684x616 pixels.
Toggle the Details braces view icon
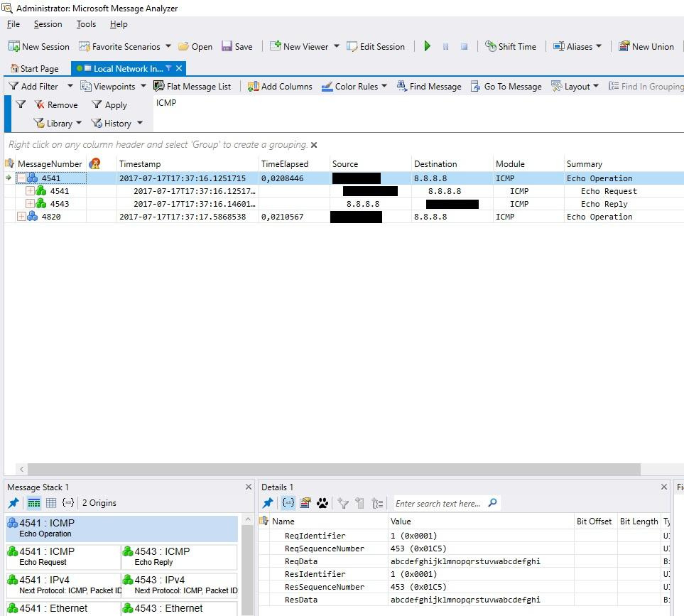[x=288, y=503]
